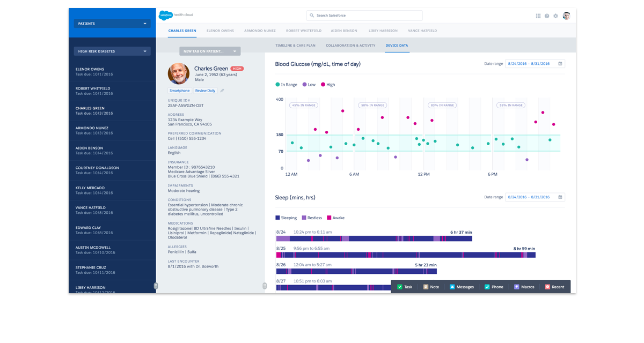Open the setup gear icon

point(555,16)
